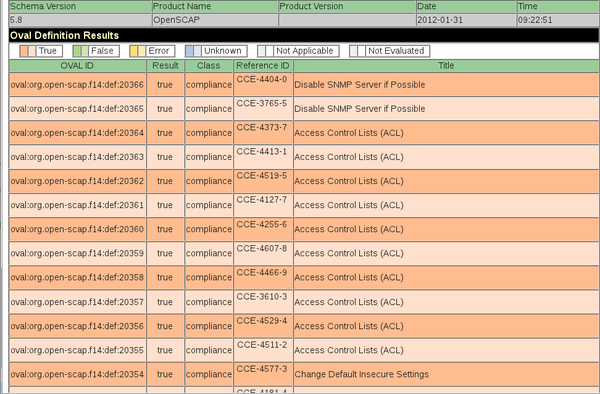The width and height of the screenshot is (600, 394).
Task: Click the compliance class in def:20363 row
Action: [209, 157]
